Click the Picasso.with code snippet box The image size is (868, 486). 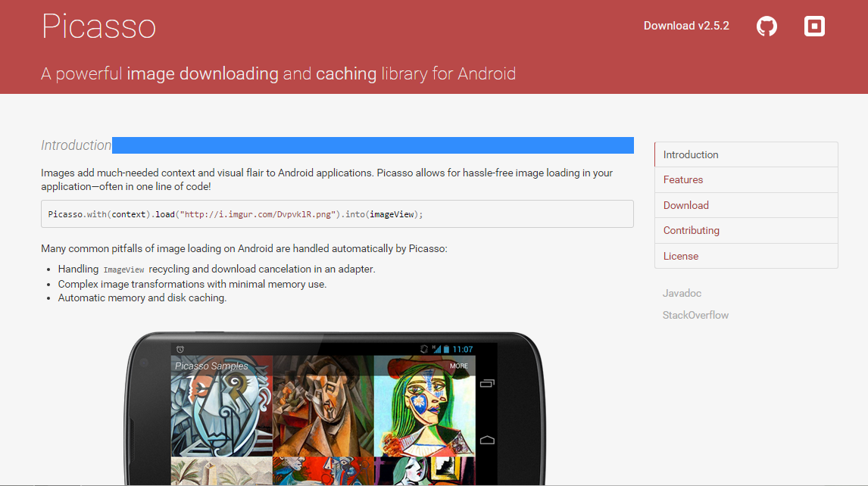tap(337, 214)
